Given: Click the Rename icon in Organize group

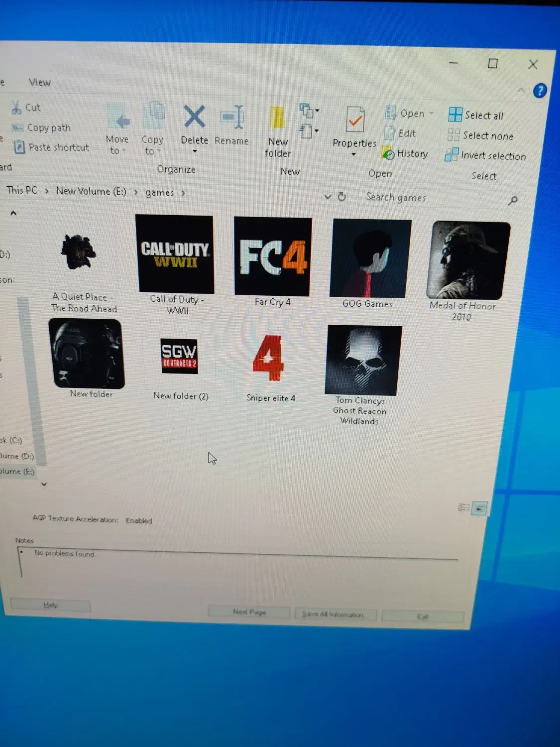Looking at the screenshot, I should pos(232,119).
